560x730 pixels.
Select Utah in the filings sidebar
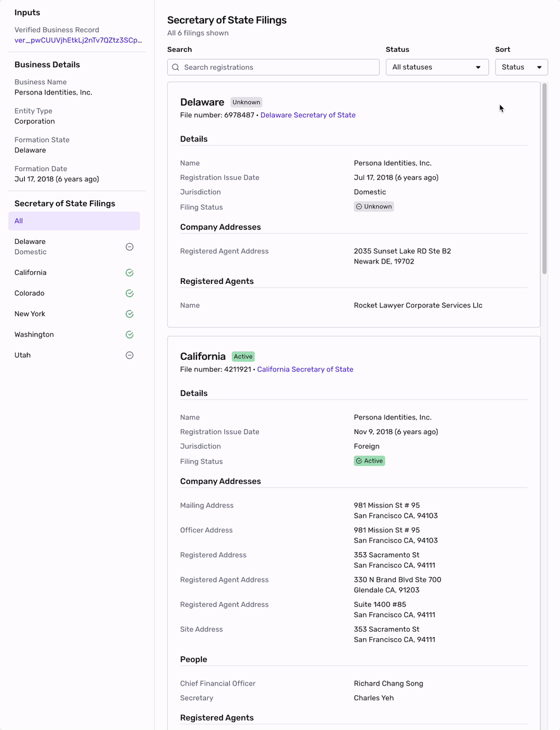[x=74, y=355]
